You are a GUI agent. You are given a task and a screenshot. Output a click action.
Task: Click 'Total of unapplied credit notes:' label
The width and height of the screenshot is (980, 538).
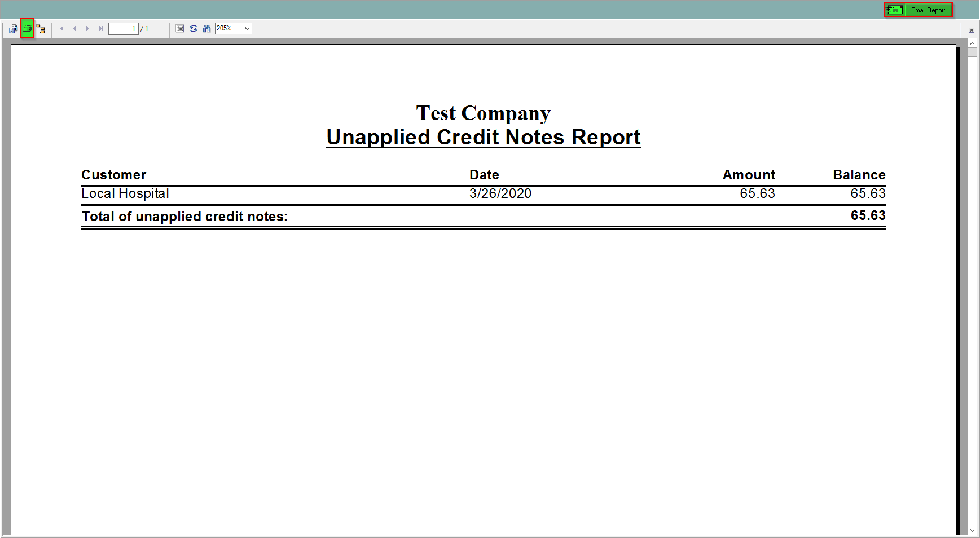coord(184,217)
